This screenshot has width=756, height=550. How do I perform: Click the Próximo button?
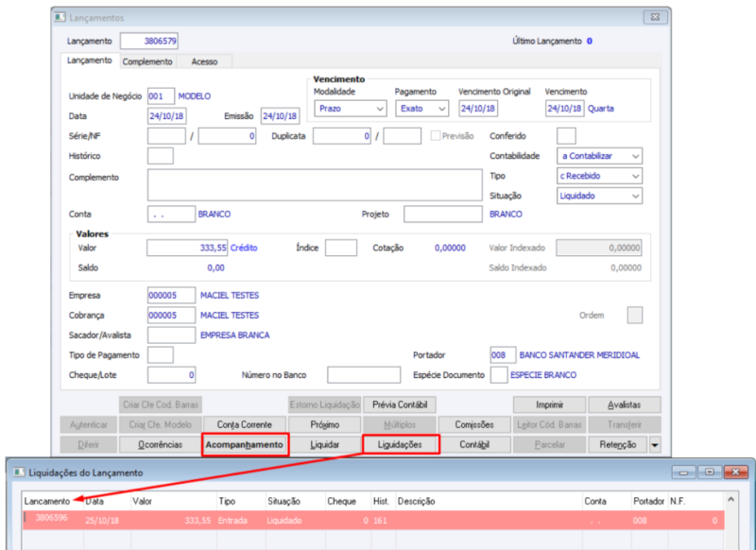[x=325, y=424]
